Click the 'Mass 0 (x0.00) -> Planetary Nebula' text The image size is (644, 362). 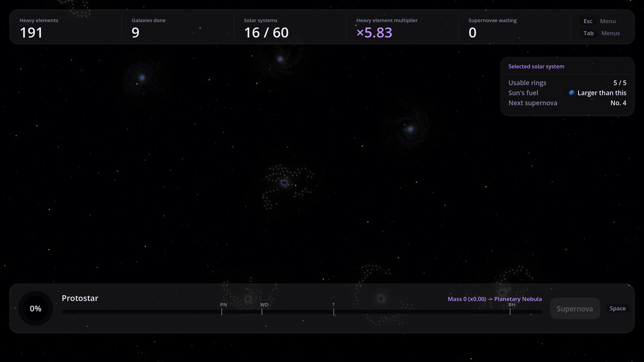494,299
